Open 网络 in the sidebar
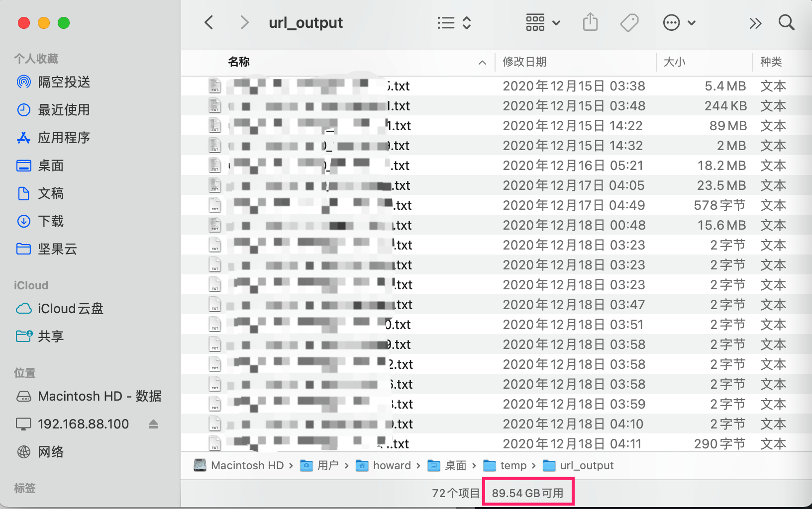The height and width of the screenshot is (509, 812). pyautogui.click(x=40, y=452)
